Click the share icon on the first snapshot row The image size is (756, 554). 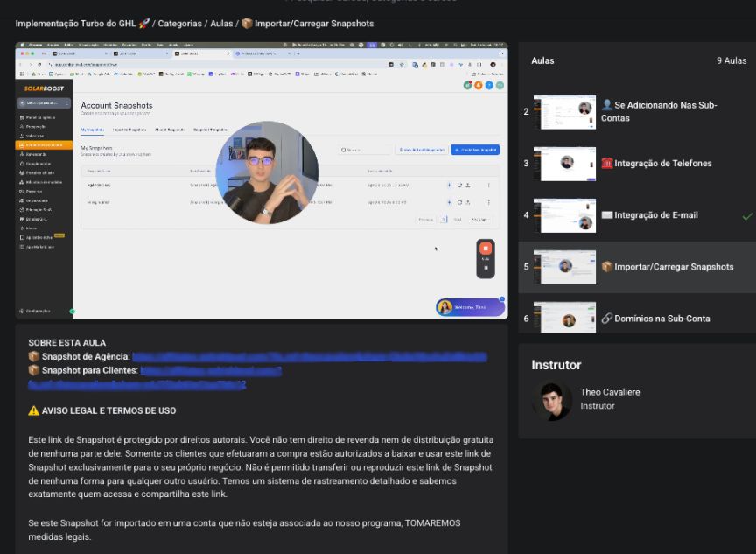pyautogui.click(x=467, y=186)
